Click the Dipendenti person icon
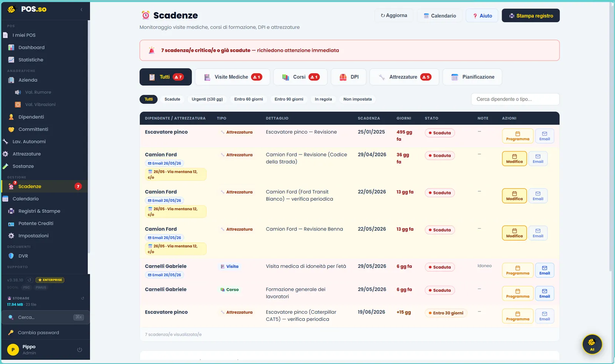The height and width of the screenshot is (364, 615). 11,117
